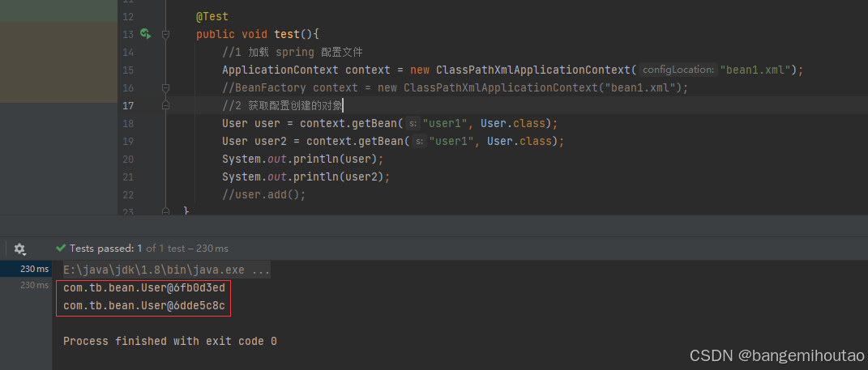868x370 pixels.
Task: Collapse fold marker at the closing brace line 23
Action: [x=165, y=211]
